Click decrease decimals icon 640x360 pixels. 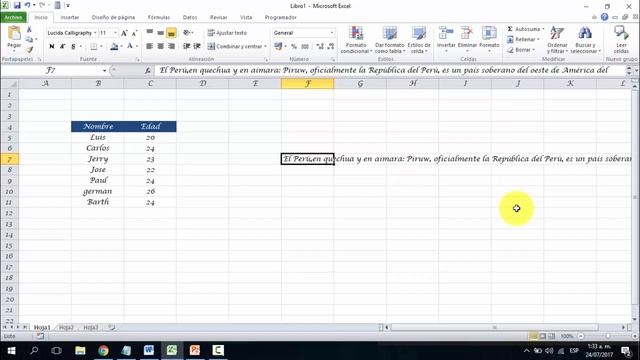(x=331, y=47)
